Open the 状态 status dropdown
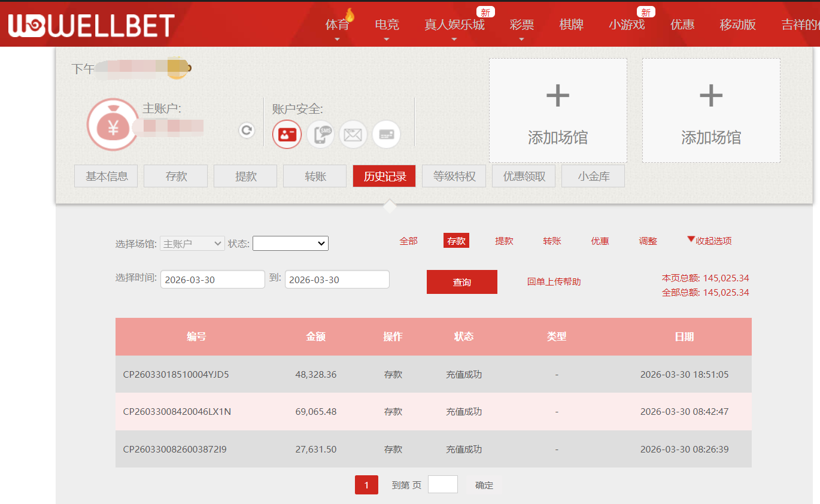Screen dimensions: 820x504 (290, 243)
